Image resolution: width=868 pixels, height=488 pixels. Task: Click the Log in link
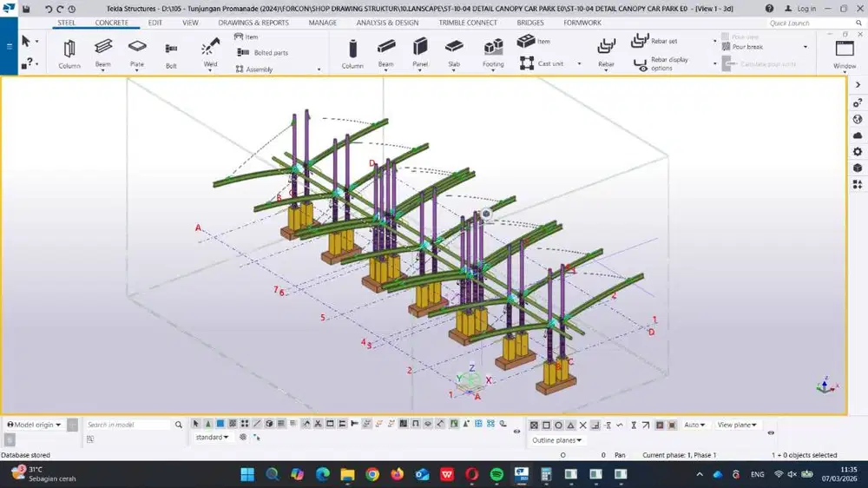pos(806,9)
